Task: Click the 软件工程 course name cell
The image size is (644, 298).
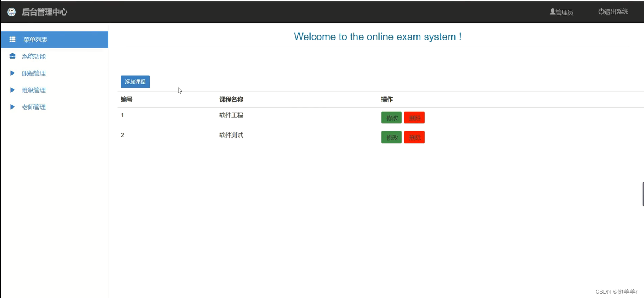Action: point(231,115)
